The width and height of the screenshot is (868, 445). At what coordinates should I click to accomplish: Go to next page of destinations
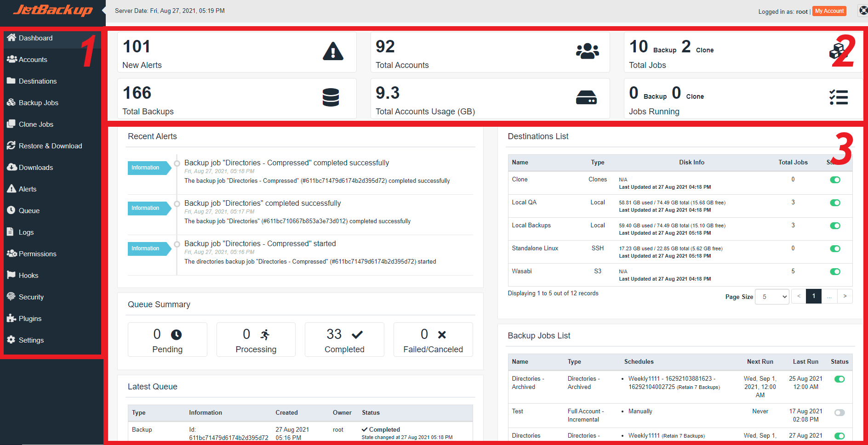845,296
